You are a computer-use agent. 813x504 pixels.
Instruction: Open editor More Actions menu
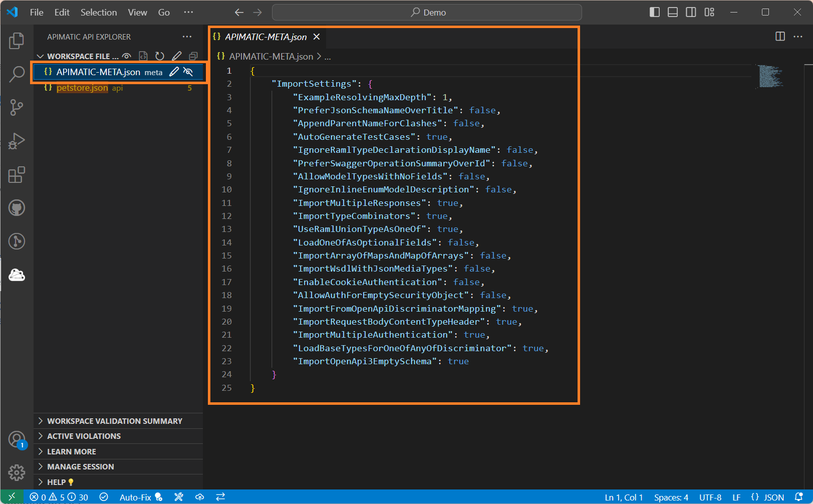click(798, 36)
